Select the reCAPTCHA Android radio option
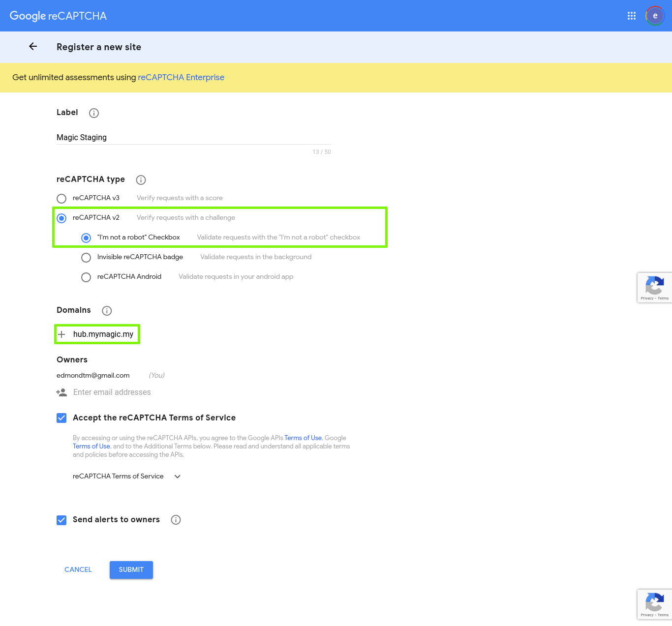The image size is (672, 626). pyautogui.click(x=86, y=277)
